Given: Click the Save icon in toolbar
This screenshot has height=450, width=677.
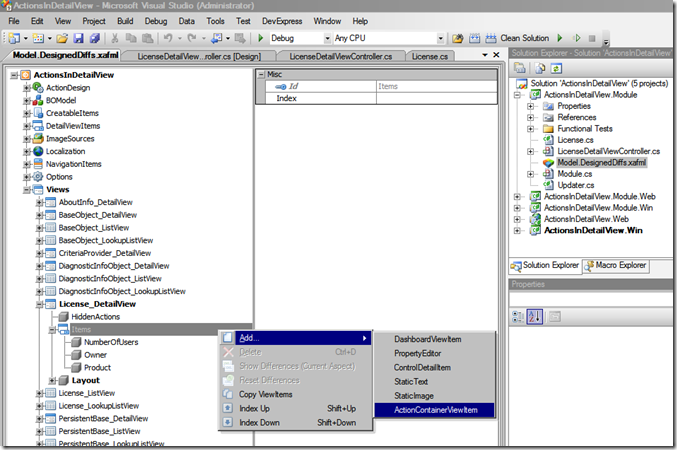Looking at the screenshot, I should coord(78,38).
